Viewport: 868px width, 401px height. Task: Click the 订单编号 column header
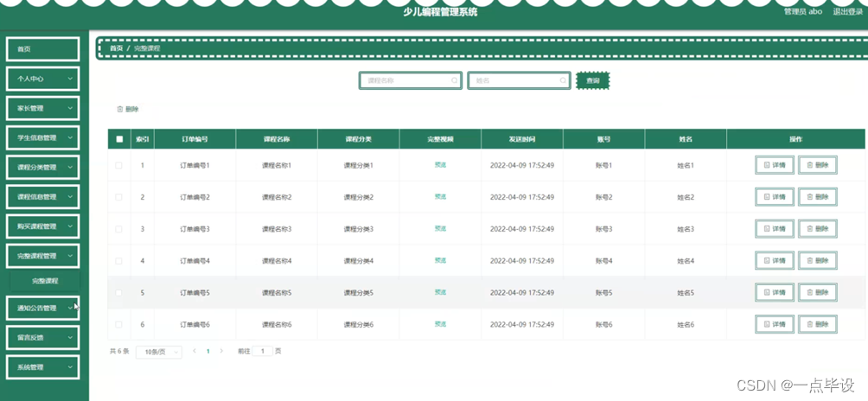pyautogui.click(x=195, y=139)
